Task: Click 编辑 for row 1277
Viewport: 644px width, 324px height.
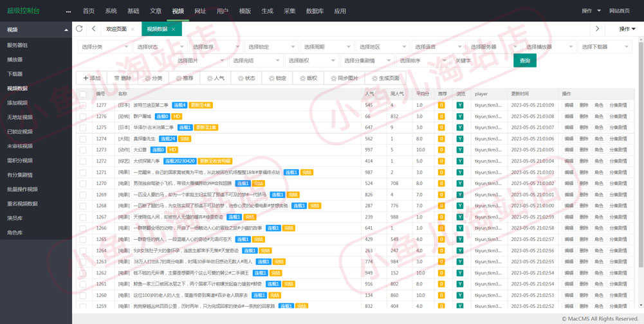Action: pyautogui.click(x=569, y=105)
